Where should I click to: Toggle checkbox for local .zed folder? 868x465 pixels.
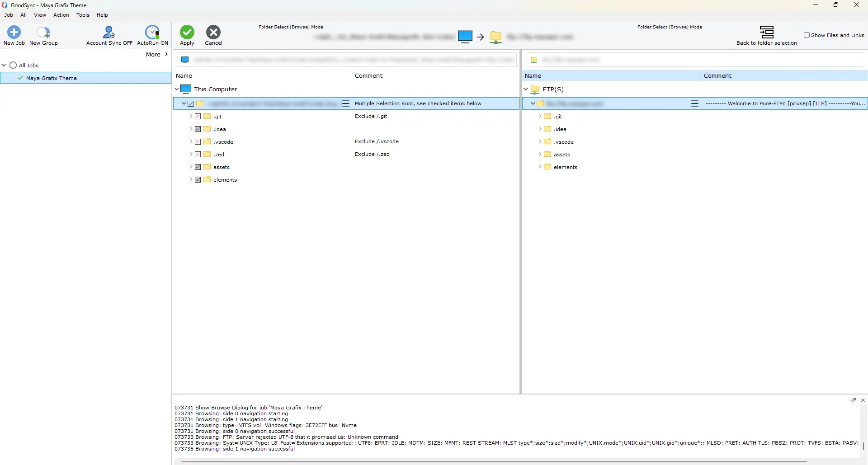tap(198, 154)
